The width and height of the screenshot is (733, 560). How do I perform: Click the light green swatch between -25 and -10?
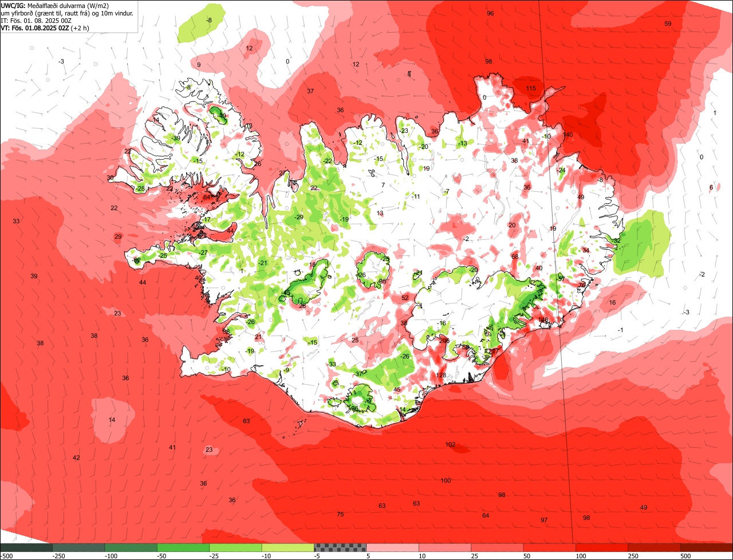pyautogui.click(x=235, y=547)
